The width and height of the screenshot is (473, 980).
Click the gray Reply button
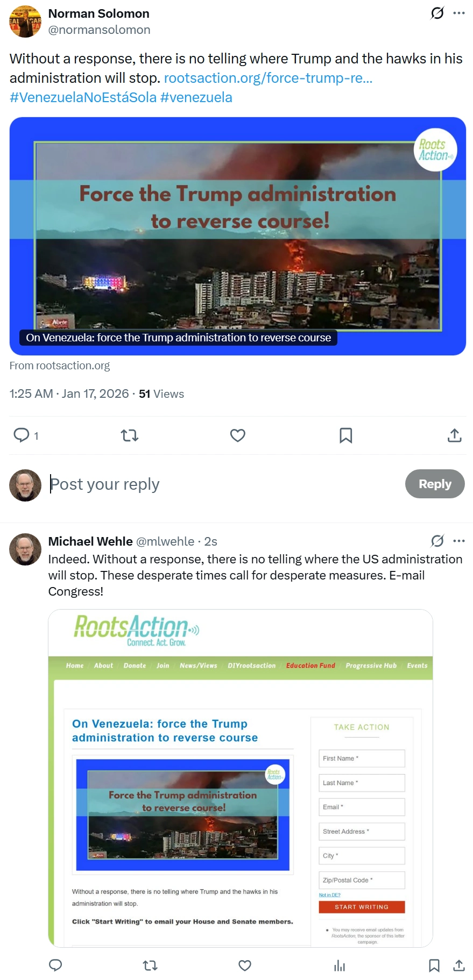click(435, 484)
